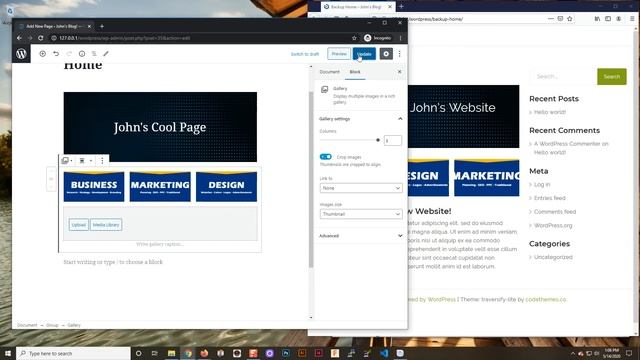Expand the Advanced panel

tap(360, 236)
